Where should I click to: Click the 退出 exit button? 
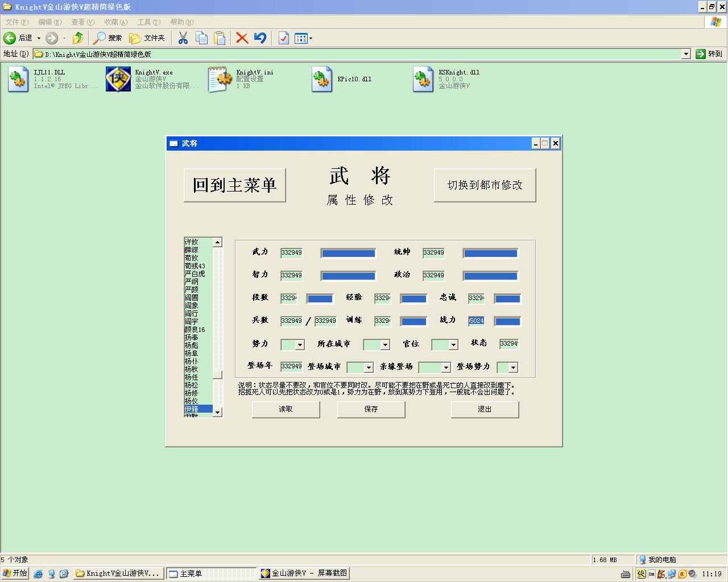pos(485,409)
